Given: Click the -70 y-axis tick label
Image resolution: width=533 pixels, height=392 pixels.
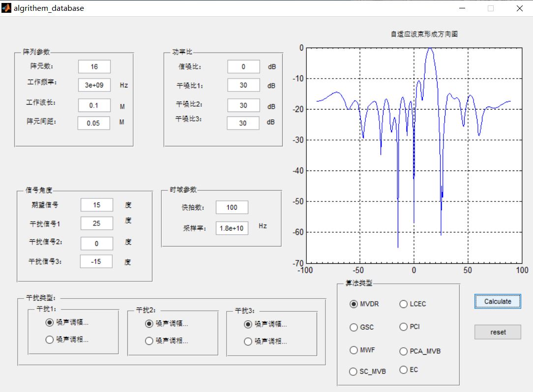Looking at the screenshot, I should (298, 263).
